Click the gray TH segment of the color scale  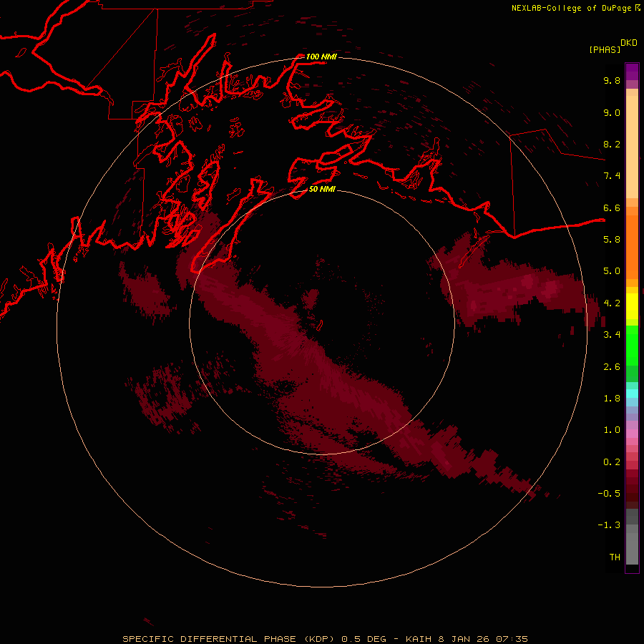[632, 548]
